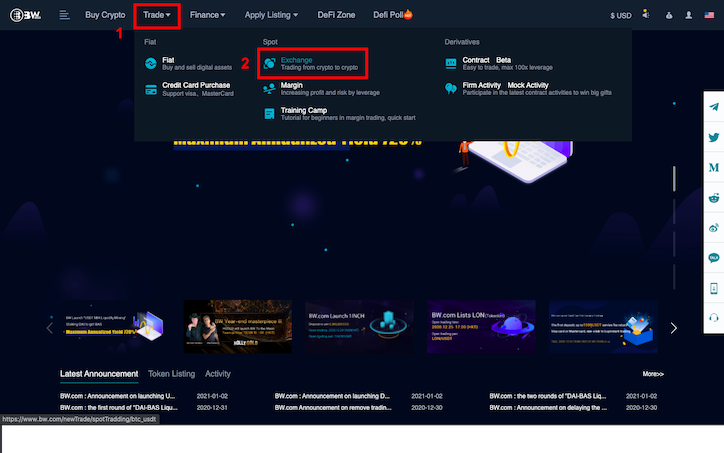
Task: Select Fiat buy and sell option
Action: click(197, 63)
